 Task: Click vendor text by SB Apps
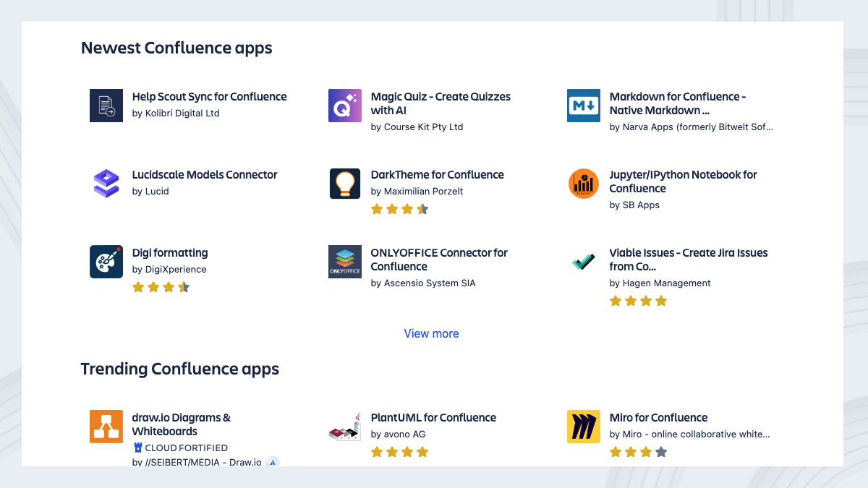(634, 205)
